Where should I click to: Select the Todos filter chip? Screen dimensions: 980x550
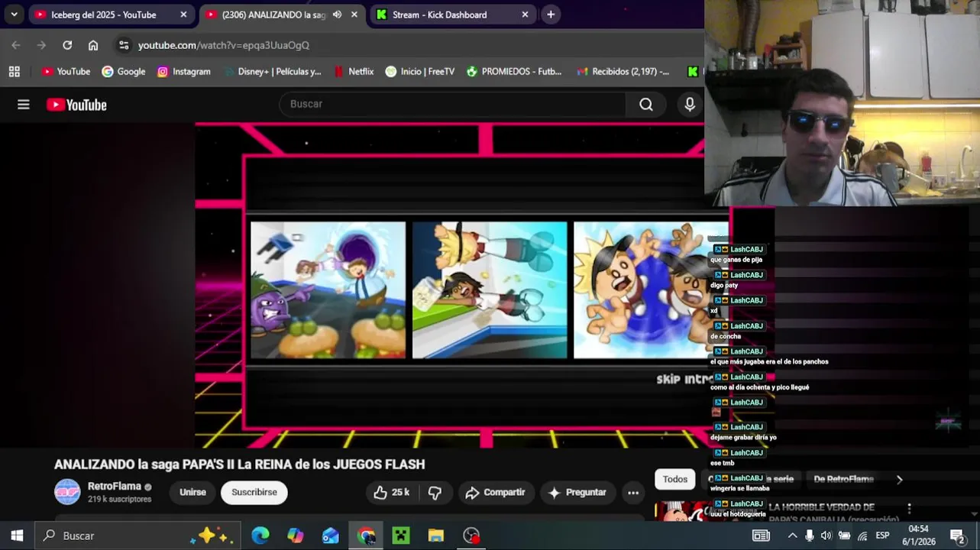[674, 479]
